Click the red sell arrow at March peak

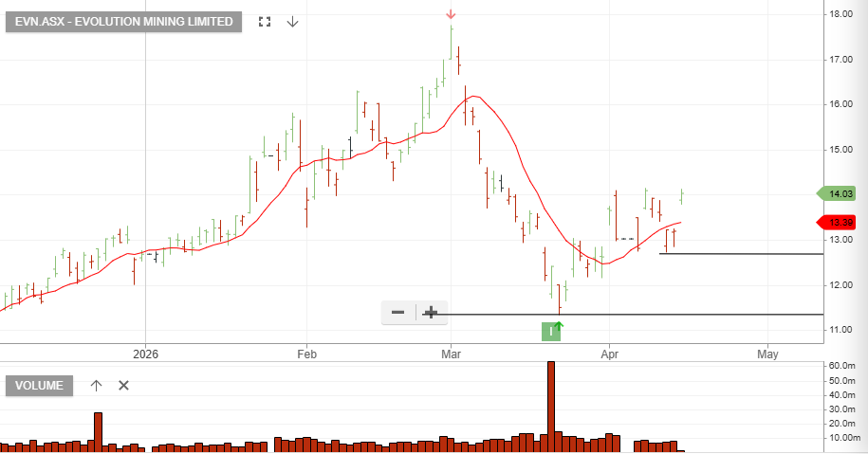coord(451,14)
